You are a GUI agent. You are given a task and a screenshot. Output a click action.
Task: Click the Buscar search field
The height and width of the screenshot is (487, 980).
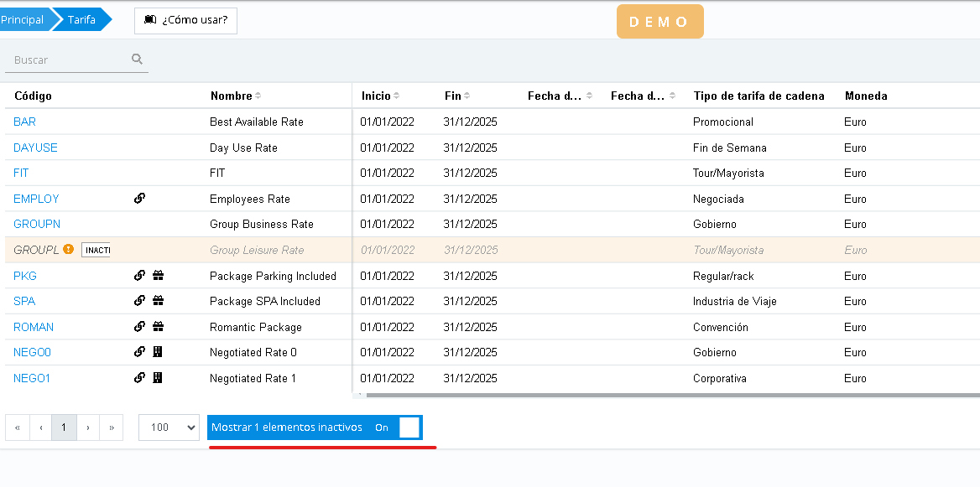point(69,60)
